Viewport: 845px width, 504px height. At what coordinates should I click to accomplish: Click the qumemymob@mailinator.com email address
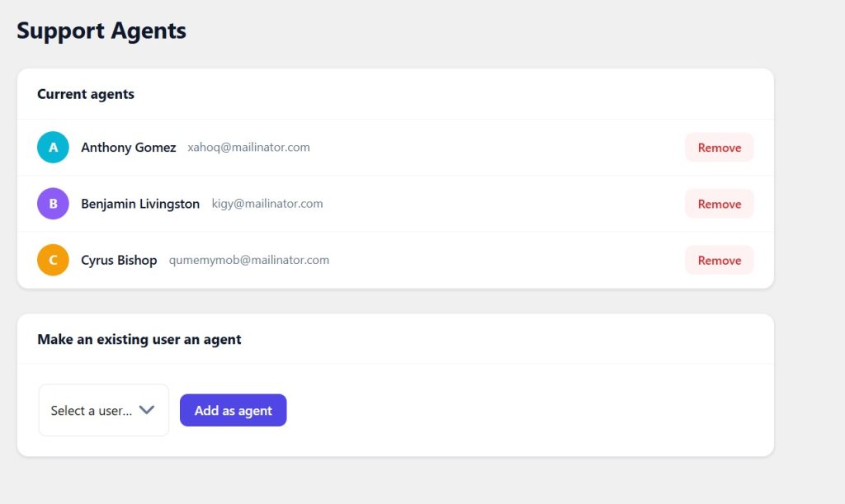pos(249,260)
